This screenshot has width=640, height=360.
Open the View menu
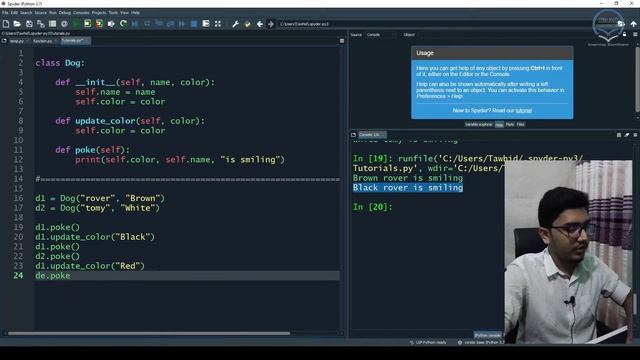coord(124,13)
